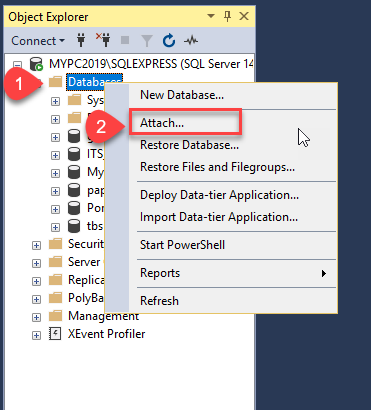371x410 pixels.
Task: Select the MYPC2019\SQLEXPRESS server icon
Action: [36, 64]
